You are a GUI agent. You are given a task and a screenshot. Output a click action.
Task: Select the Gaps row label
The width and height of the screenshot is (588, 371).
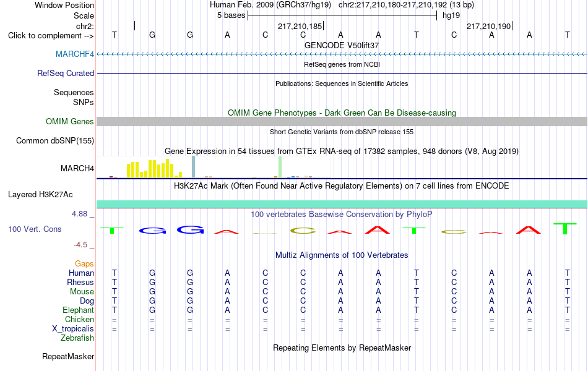(84, 264)
